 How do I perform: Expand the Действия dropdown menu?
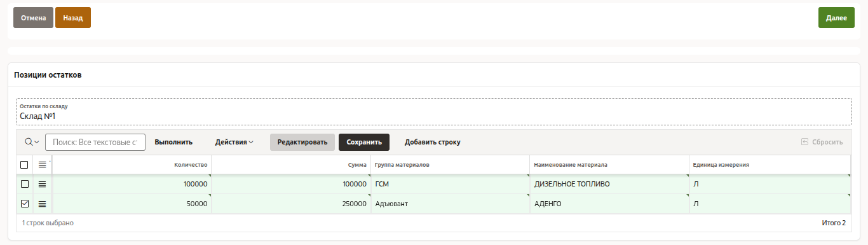point(234,142)
